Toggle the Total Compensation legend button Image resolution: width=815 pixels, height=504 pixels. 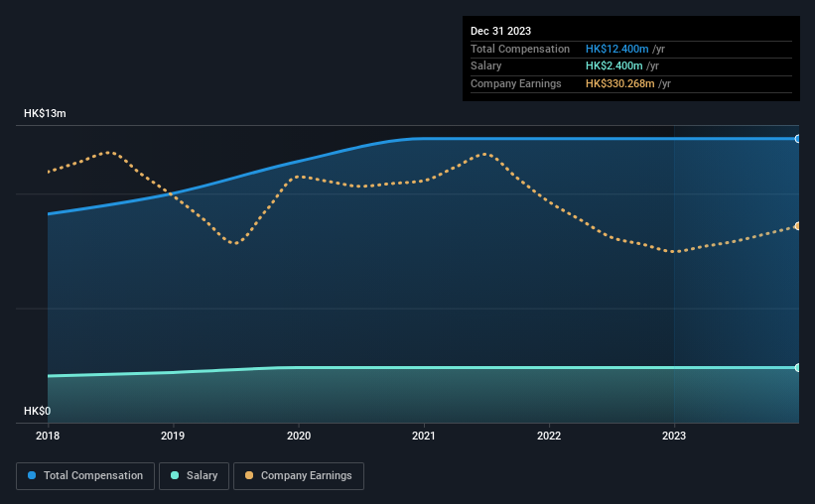tap(85, 476)
